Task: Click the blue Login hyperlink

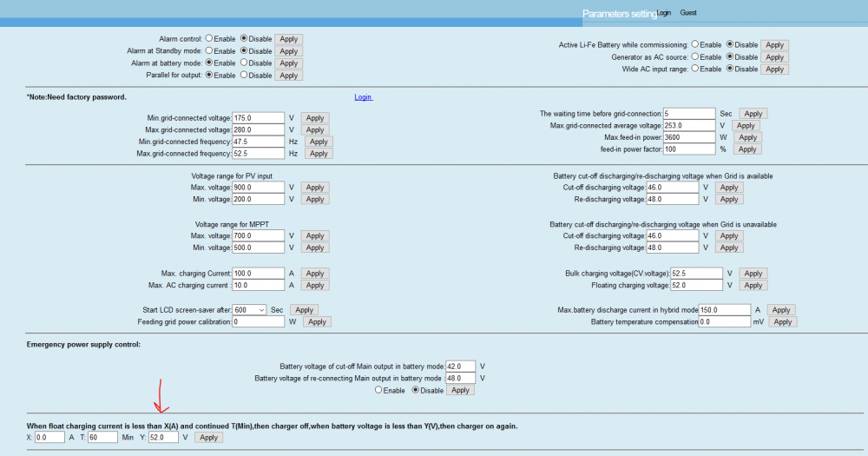Action: point(363,97)
